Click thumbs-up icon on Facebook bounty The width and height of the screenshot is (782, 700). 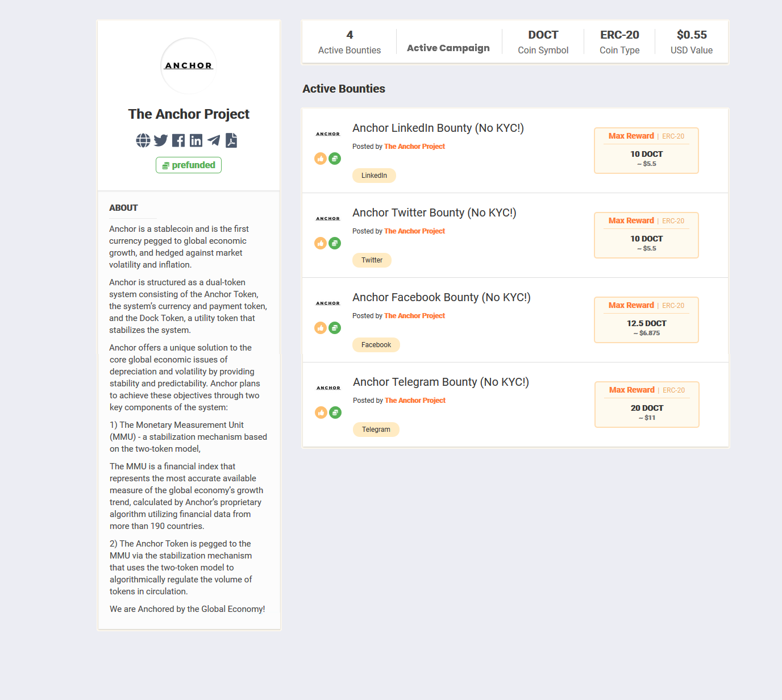[x=321, y=328]
